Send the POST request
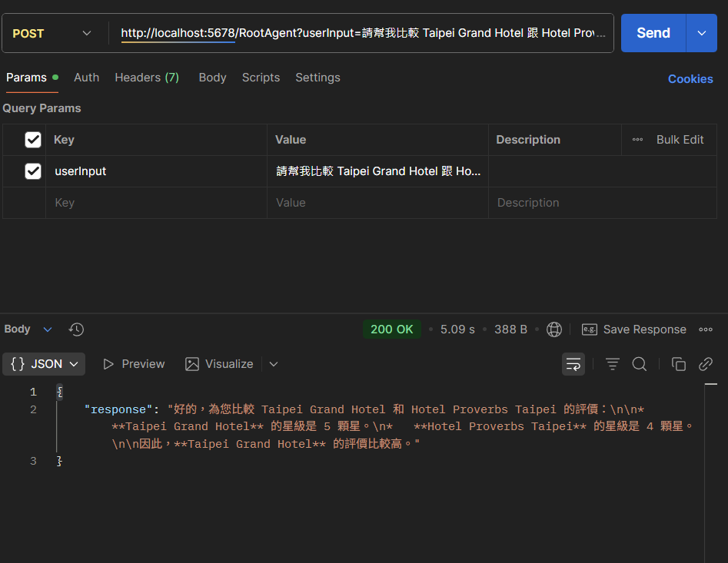The height and width of the screenshot is (563, 728). (x=653, y=33)
